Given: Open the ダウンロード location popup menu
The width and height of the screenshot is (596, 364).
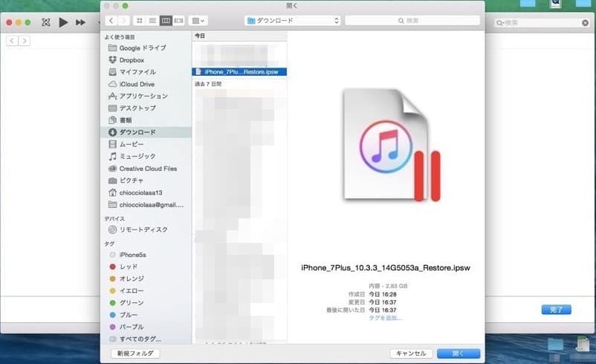Looking at the screenshot, I should (x=292, y=21).
